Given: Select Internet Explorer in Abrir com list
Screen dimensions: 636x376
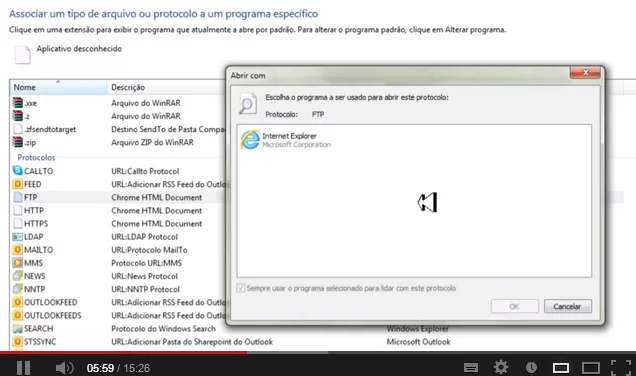Looking at the screenshot, I should tap(285, 140).
